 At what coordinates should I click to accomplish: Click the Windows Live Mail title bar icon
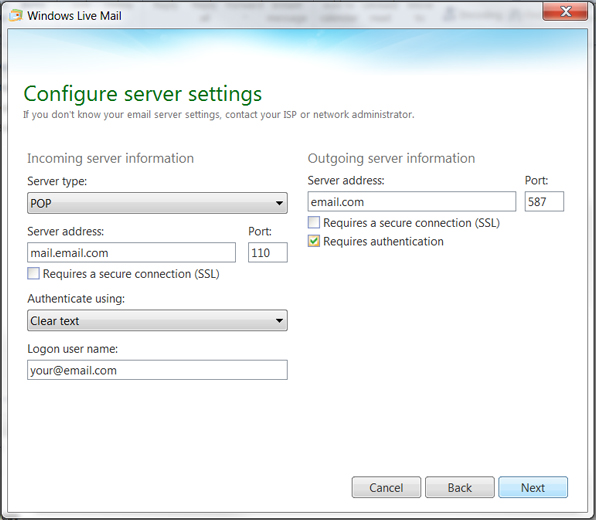(16, 16)
